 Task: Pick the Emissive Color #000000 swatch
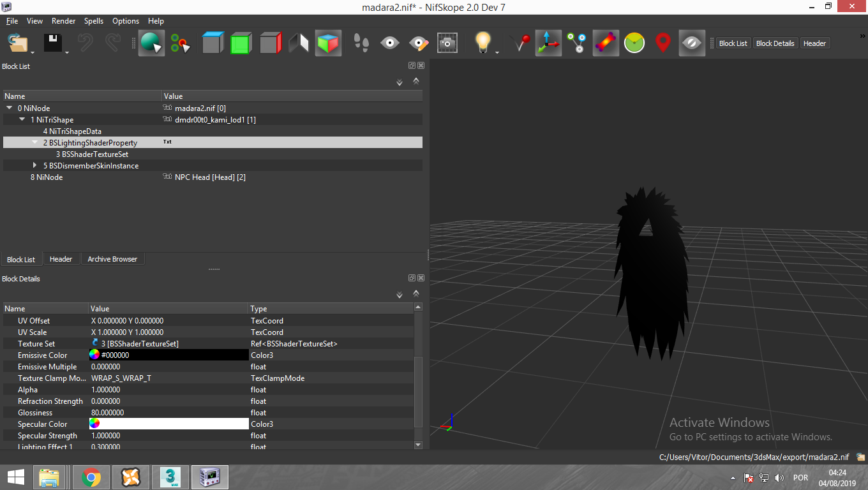pos(168,355)
